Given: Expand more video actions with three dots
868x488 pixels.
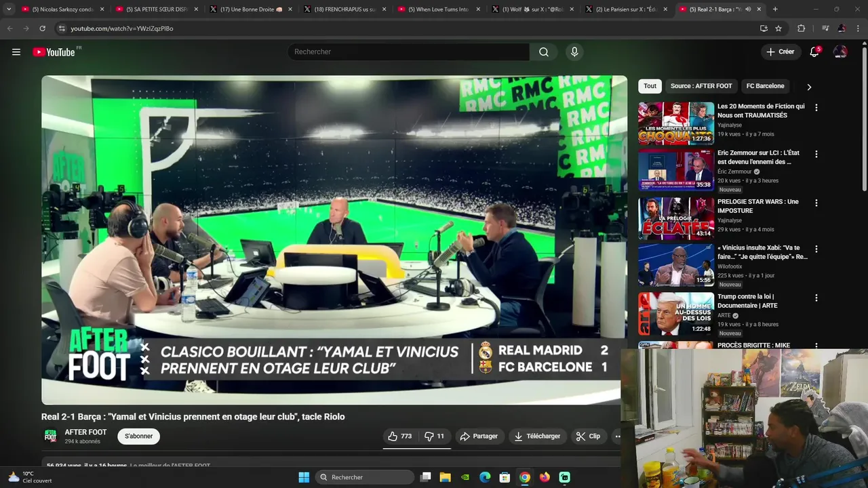Looking at the screenshot, I should [616, 436].
